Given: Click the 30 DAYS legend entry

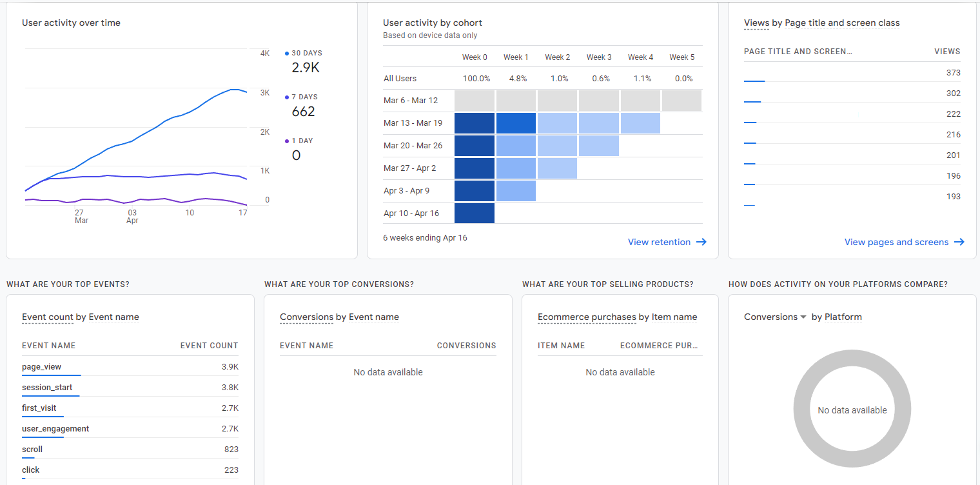Looking at the screenshot, I should click(x=304, y=53).
